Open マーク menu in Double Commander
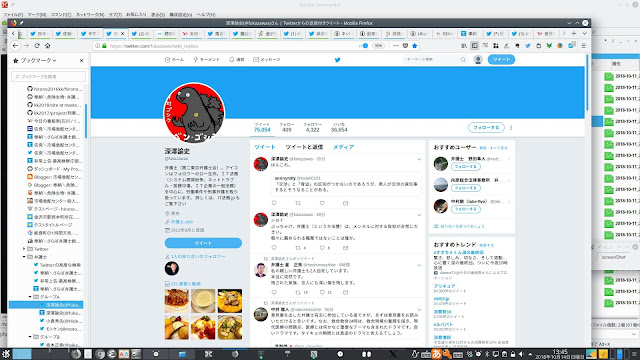 [x=37, y=15]
